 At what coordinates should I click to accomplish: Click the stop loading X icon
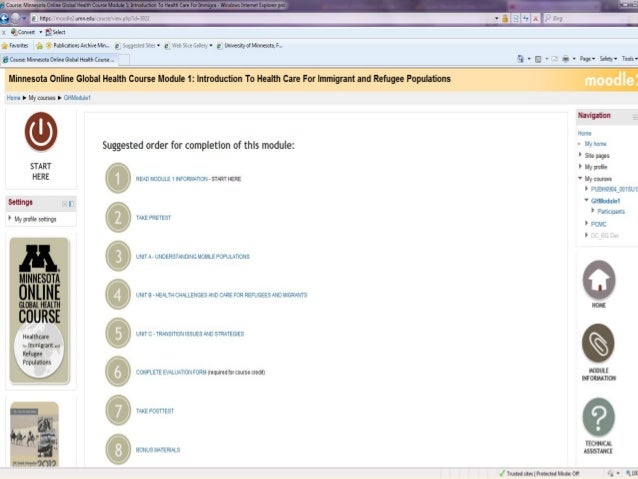(x=535, y=18)
